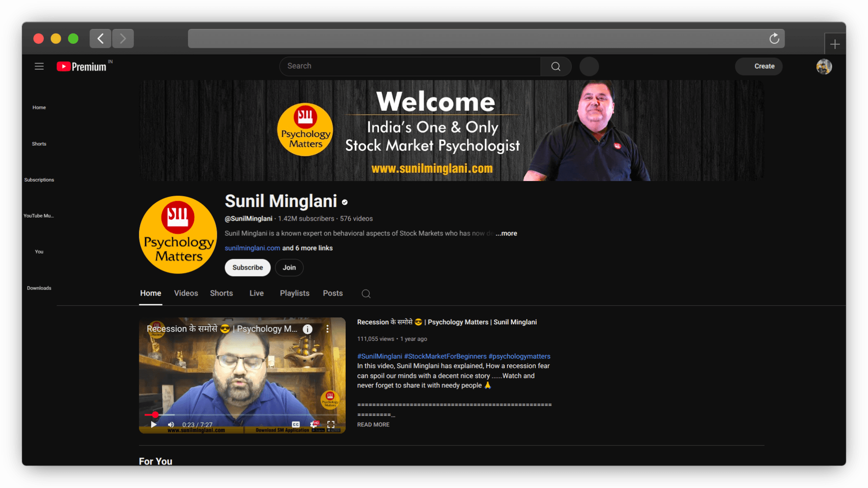The width and height of the screenshot is (868, 488).
Task: Toggle closed captions on the video
Action: (296, 424)
